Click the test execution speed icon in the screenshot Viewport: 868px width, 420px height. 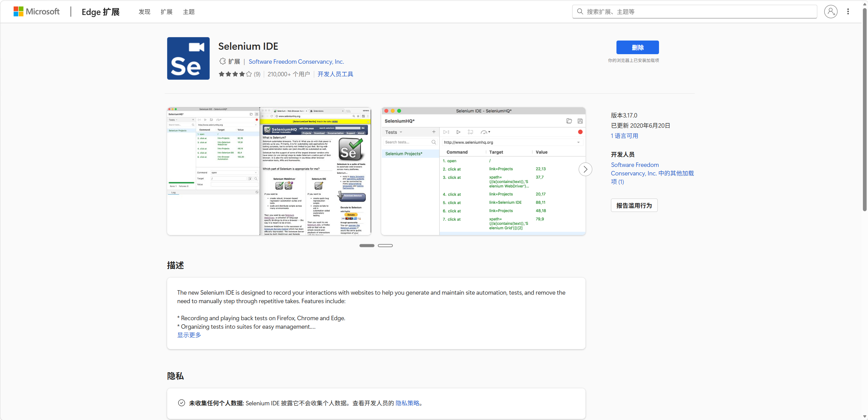coord(485,132)
